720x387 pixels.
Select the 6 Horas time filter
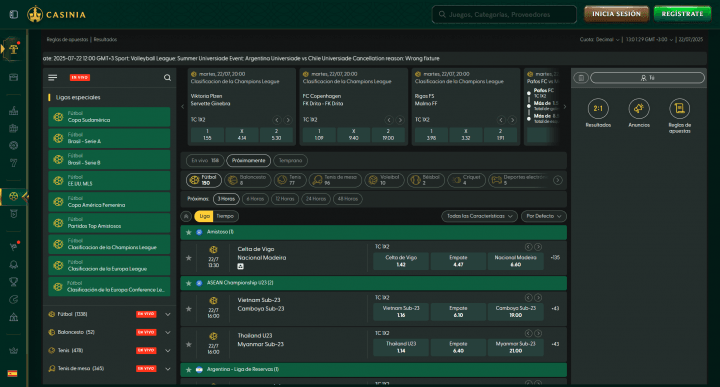pos(255,199)
